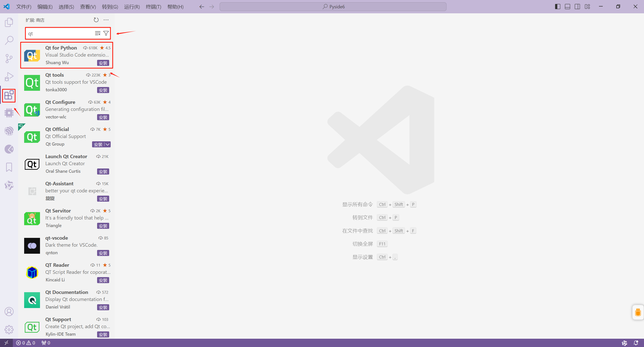This screenshot has width=644, height=347.
Task: Open the Manage gear menu
Action: (9, 329)
